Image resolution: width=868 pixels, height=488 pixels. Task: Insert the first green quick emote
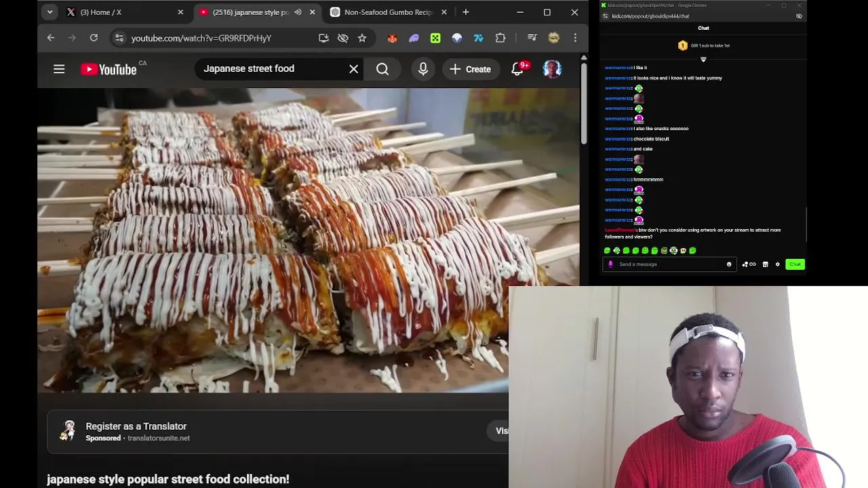tap(607, 251)
